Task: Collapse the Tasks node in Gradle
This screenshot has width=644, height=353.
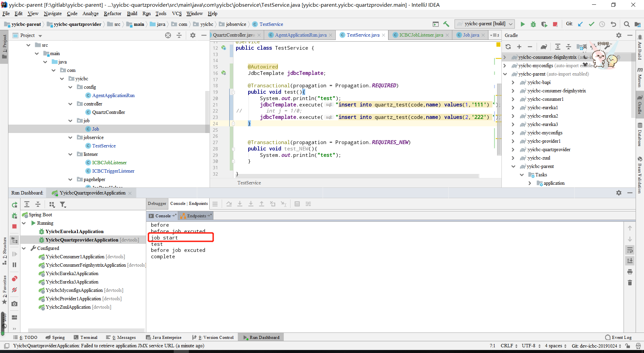Action: pos(522,175)
